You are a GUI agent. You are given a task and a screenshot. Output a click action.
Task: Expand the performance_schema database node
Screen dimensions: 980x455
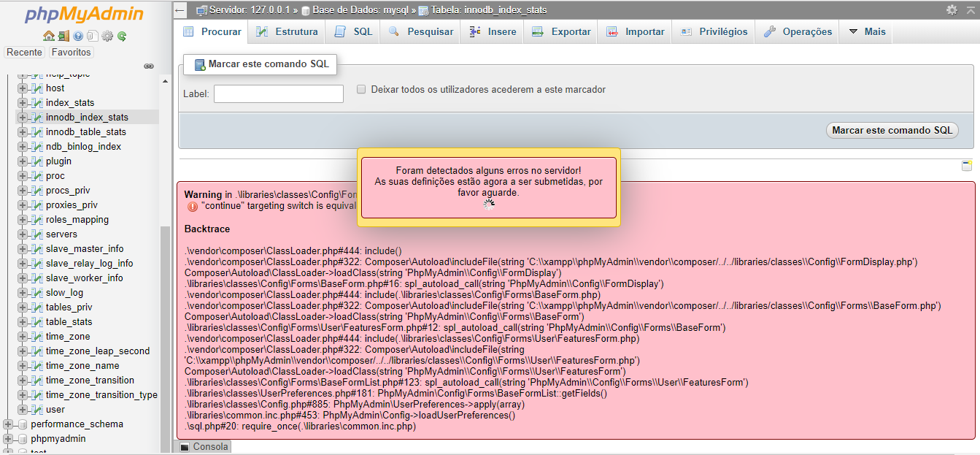point(8,424)
